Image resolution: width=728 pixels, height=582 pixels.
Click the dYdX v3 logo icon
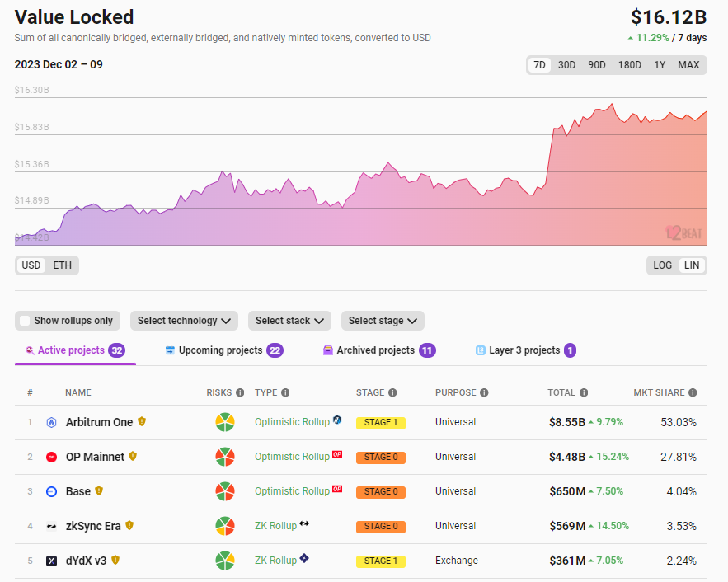coord(51,561)
